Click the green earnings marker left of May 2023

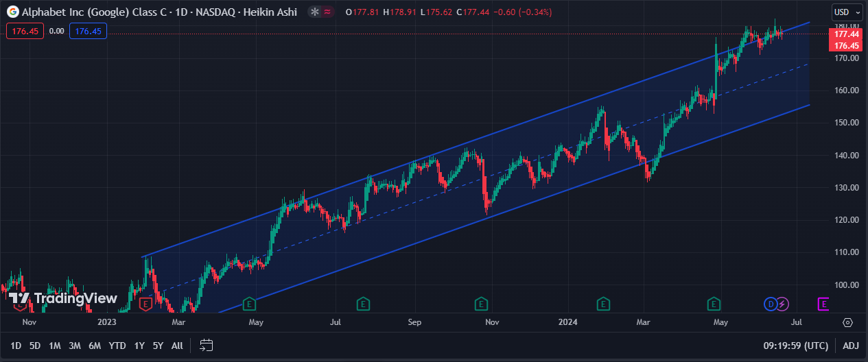pyautogui.click(x=249, y=303)
